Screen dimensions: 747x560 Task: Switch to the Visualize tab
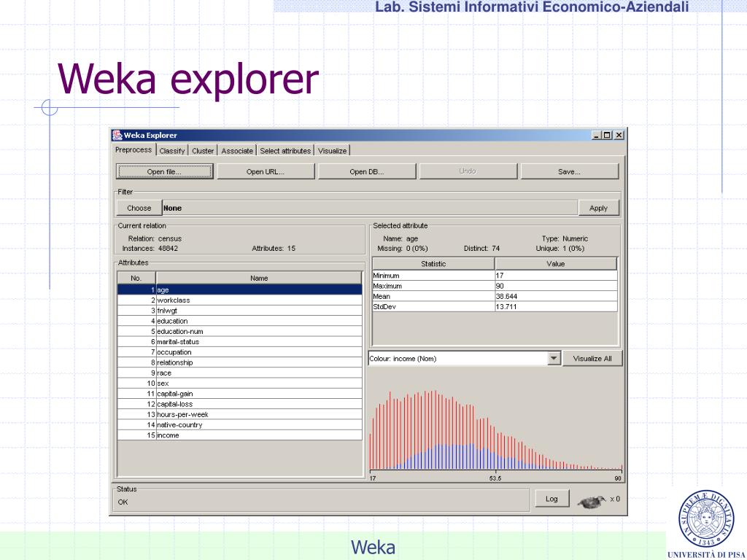(332, 150)
